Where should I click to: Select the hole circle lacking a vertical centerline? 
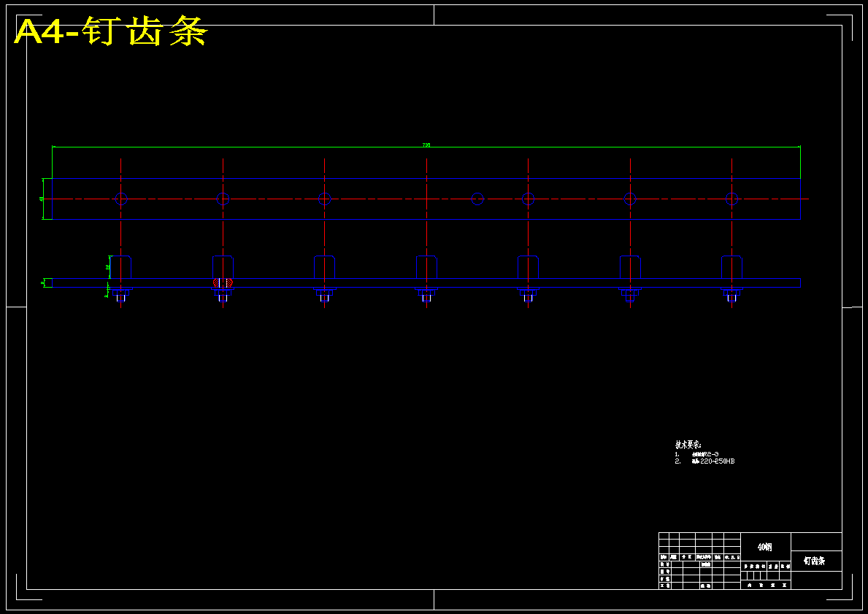pos(477,199)
